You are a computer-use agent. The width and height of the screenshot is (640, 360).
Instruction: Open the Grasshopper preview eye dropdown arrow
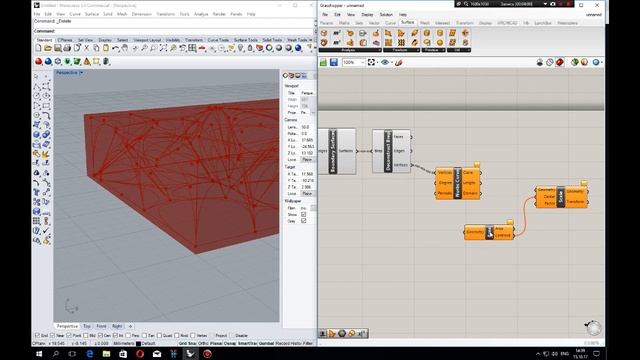pos(391,62)
